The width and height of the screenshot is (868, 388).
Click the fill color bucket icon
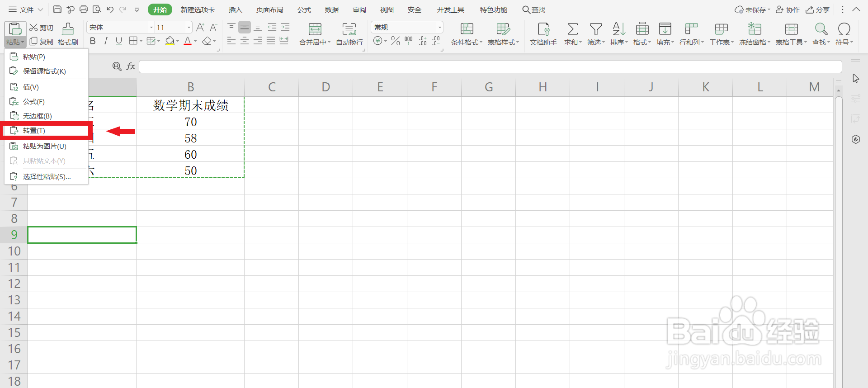(x=170, y=41)
